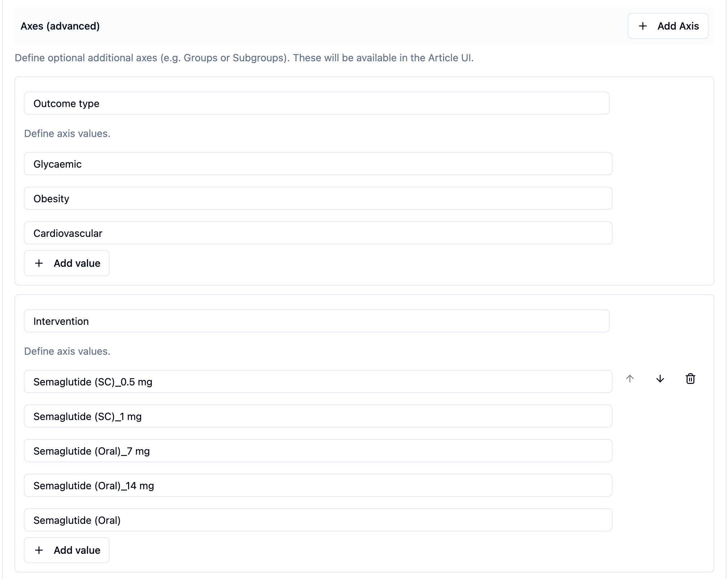The height and width of the screenshot is (579, 728).
Task: Add value to Outcome type axis
Action: click(67, 263)
